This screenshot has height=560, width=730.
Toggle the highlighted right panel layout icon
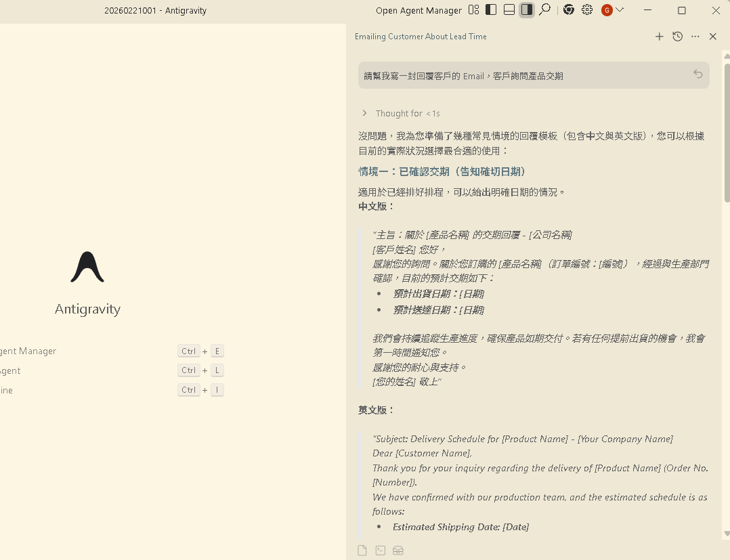tap(526, 10)
